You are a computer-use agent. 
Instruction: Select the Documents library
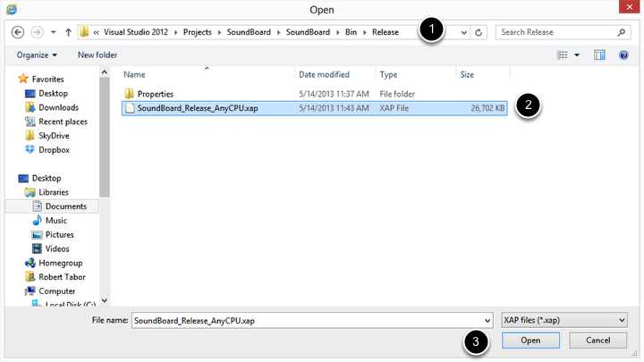click(65, 206)
